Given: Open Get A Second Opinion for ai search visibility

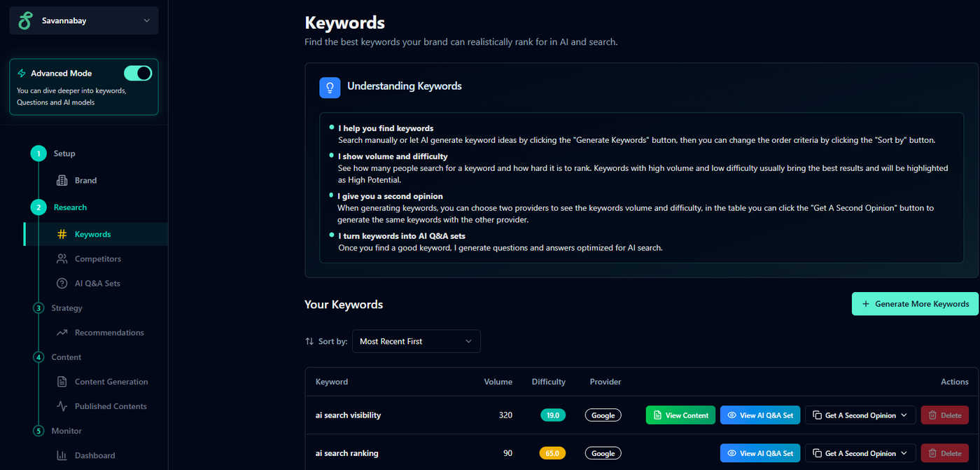Looking at the screenshot, I should (x=860, y=415).
